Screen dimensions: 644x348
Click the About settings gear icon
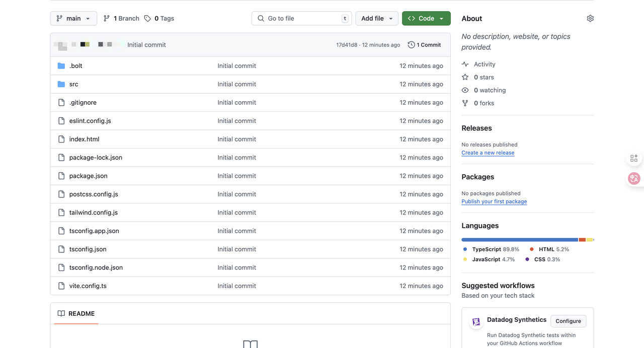tap(590, 19)
